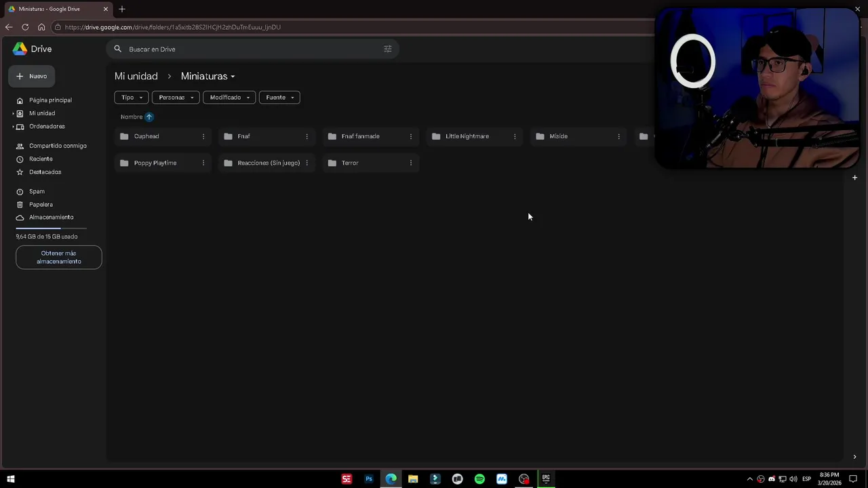Open Destacados in the sidebar
The width and height of the screenshot is (868, 488).
pos(45,172)
